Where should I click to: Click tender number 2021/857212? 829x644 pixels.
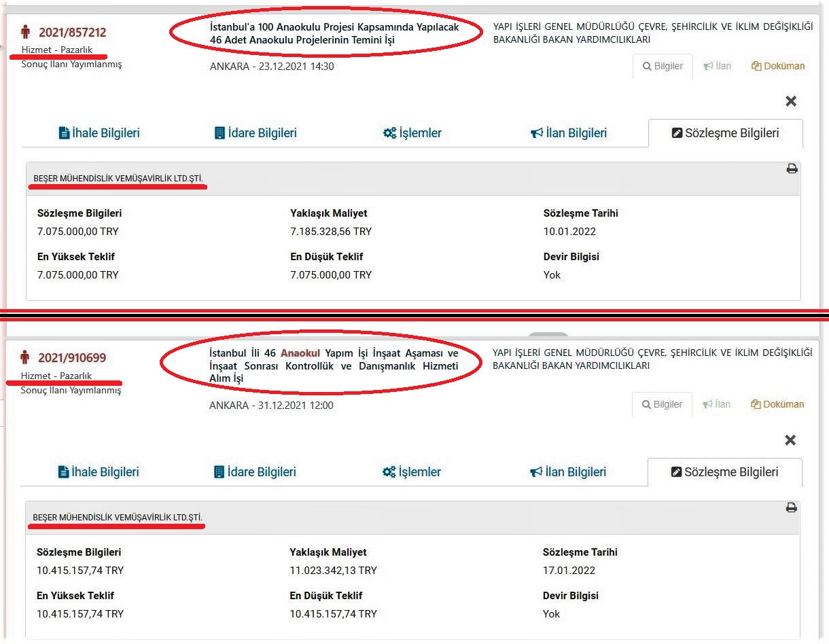click(x=72, y=32)
